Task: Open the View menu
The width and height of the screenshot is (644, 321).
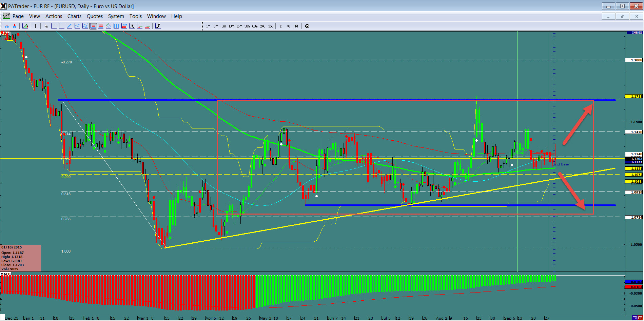Action: point(35,16)
